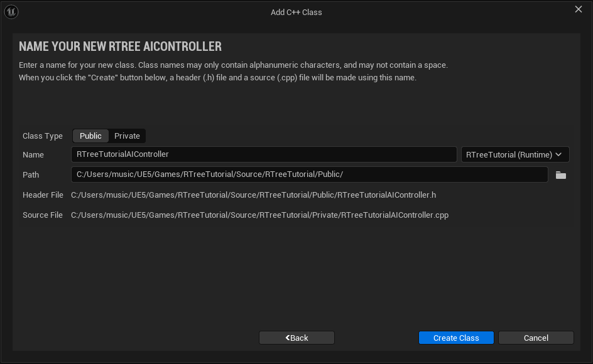Image resolution: width=593 pixels, height=364 pixels.
Task: Click the Unreal Engine logo icon
Action: coord(11,12)
